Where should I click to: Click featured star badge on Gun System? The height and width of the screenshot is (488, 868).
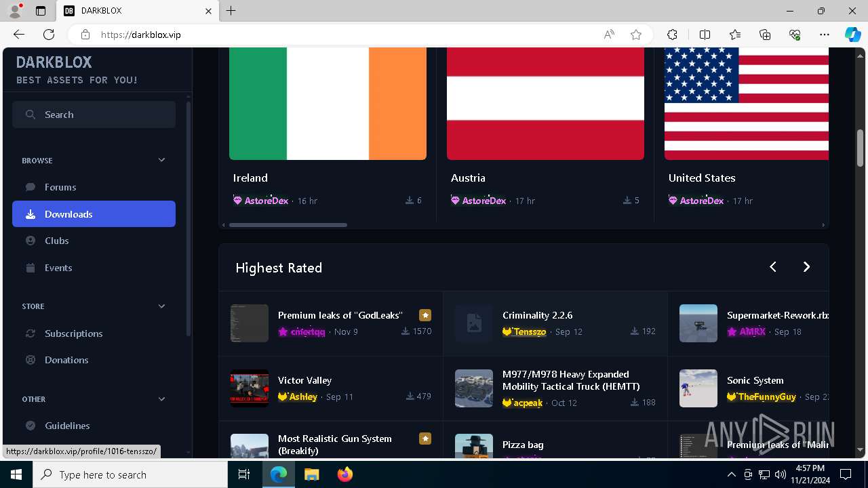425,439
